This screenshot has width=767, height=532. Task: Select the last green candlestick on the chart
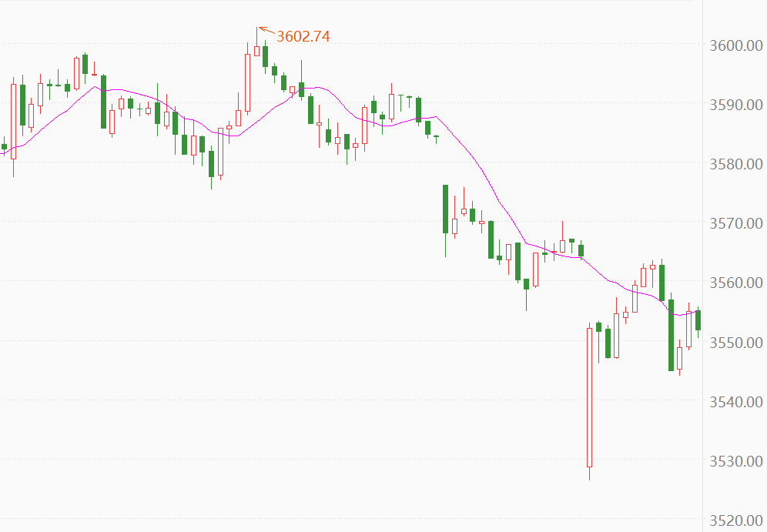(698, 320)
